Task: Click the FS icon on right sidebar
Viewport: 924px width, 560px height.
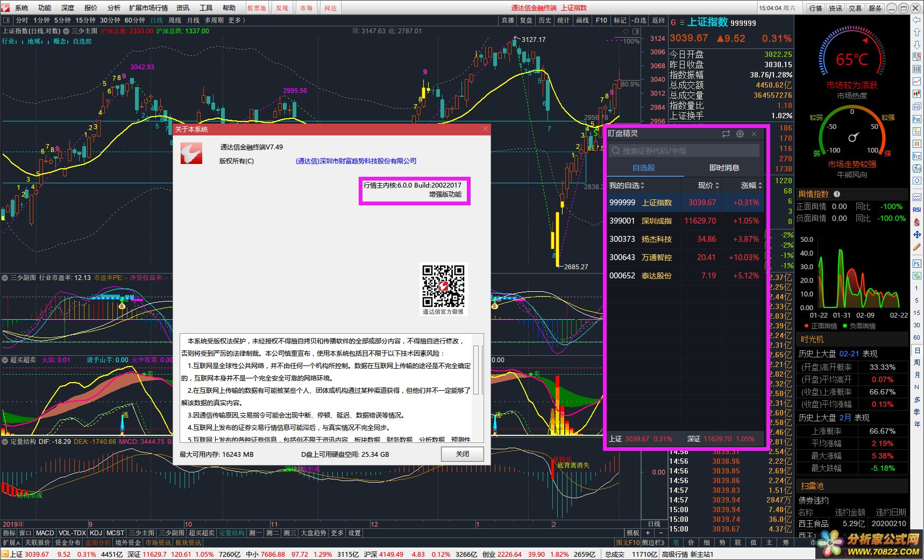Action: click(x=917, y=263)
